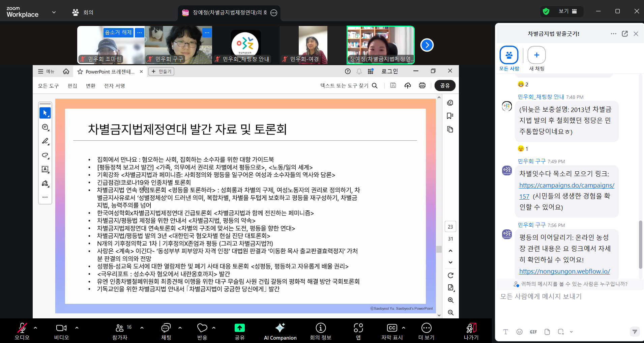Open the AI Companion panel

click(x=280, y=331)
